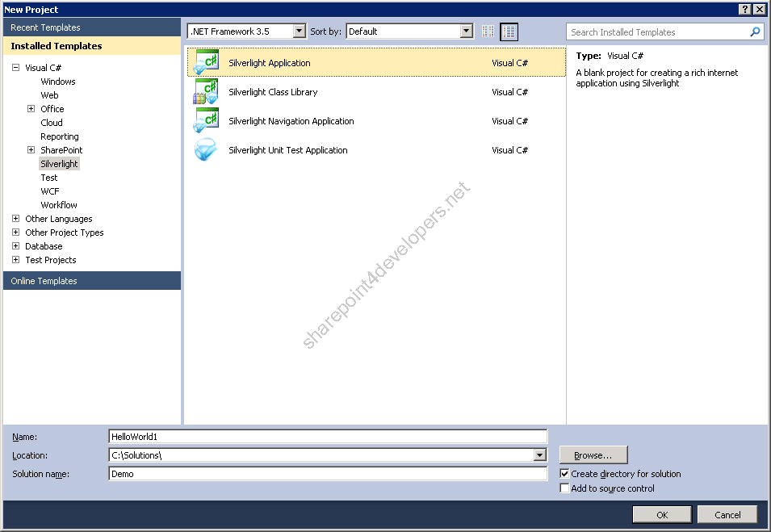The image size is (771, 532).
Task: Select the Silverlight Unit Test Application icon
Action: [206, 150]
